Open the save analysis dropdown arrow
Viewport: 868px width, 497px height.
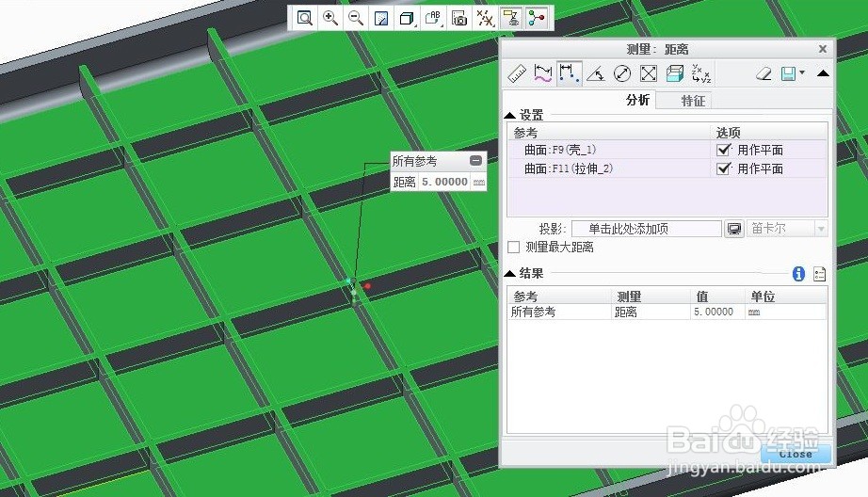802,72
